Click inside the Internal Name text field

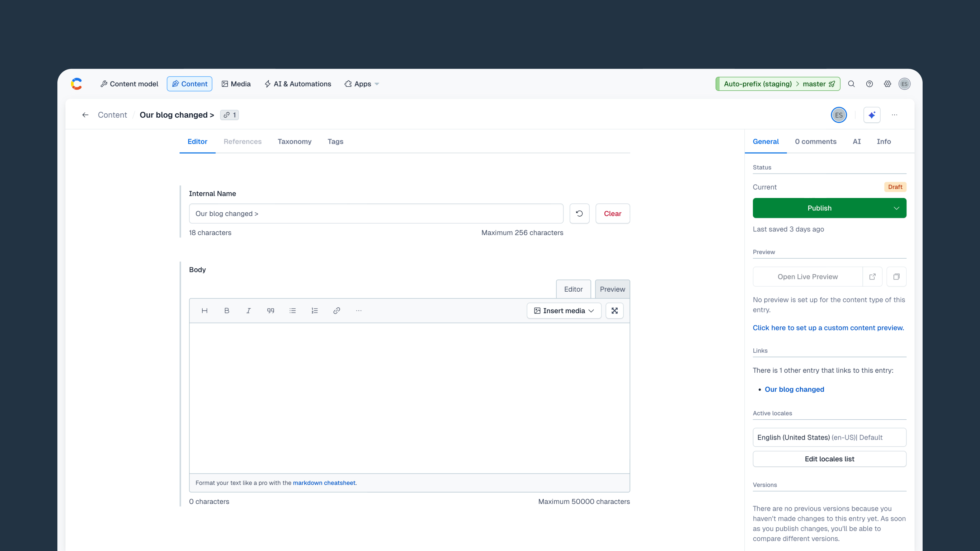pyautogui.click(x=376, y=213)
